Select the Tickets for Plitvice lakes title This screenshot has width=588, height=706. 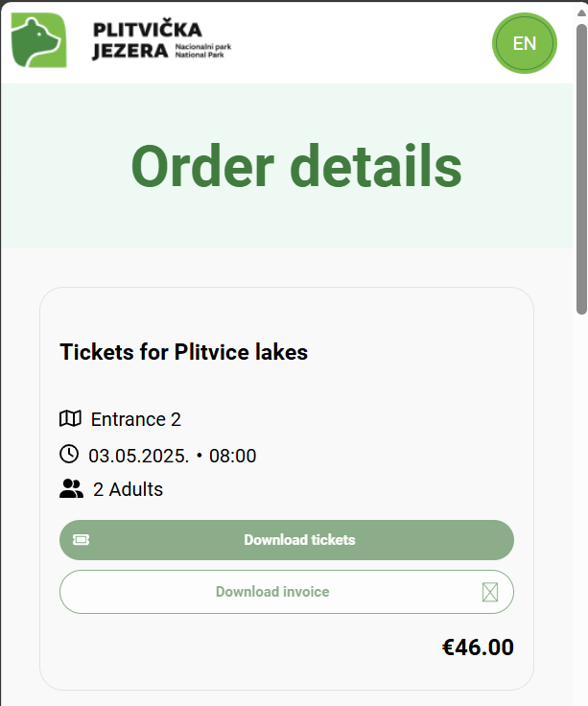click(183, 352)
